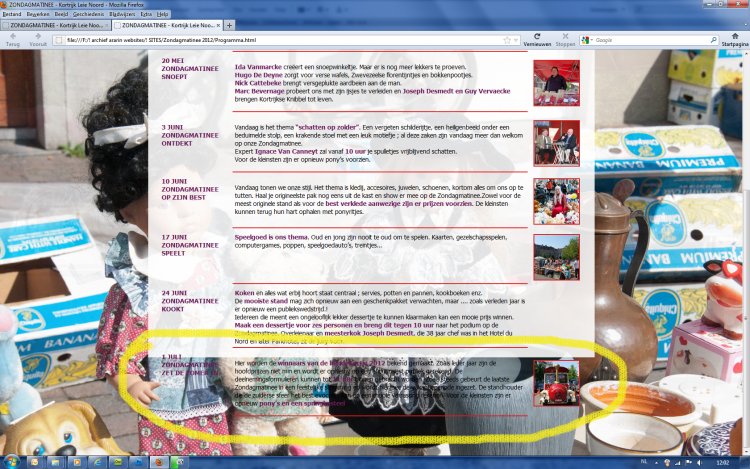Click the taskbar clock showing 12:02
Screen dimensions: 750x469
click(x=722, y=462)
